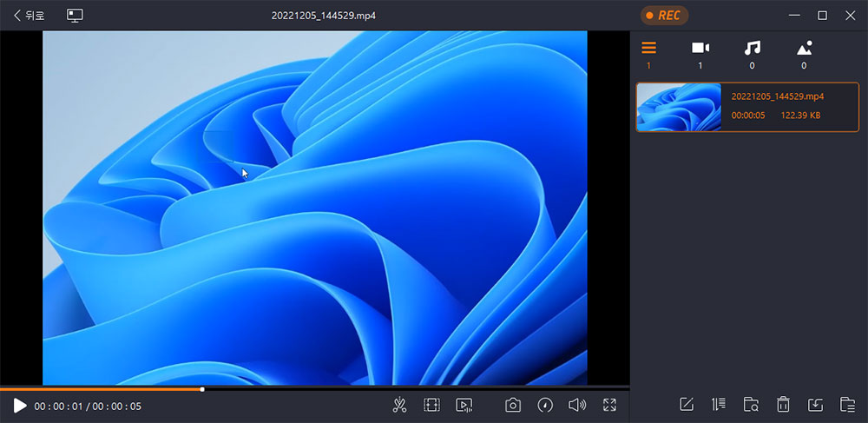Image resolution: width=868 pixels, height=423 pixels.
Task: Show all recordings list tab
Action: (x=648, y=55)
